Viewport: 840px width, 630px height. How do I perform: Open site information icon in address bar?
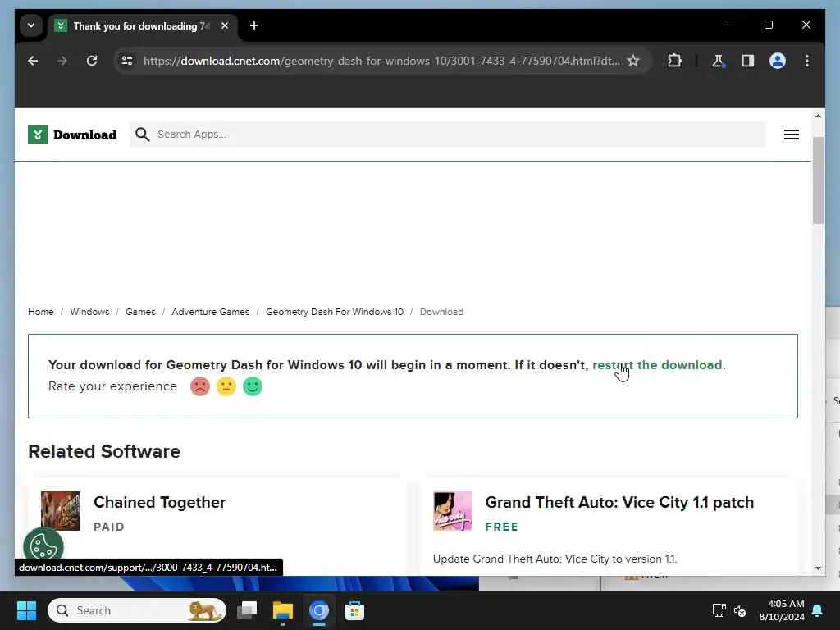[x=127, y=61]
